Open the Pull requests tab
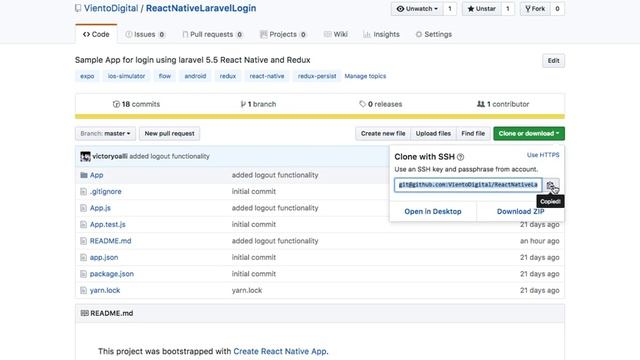The height and width of the screenshot is (360, 640). coord(212,34)
